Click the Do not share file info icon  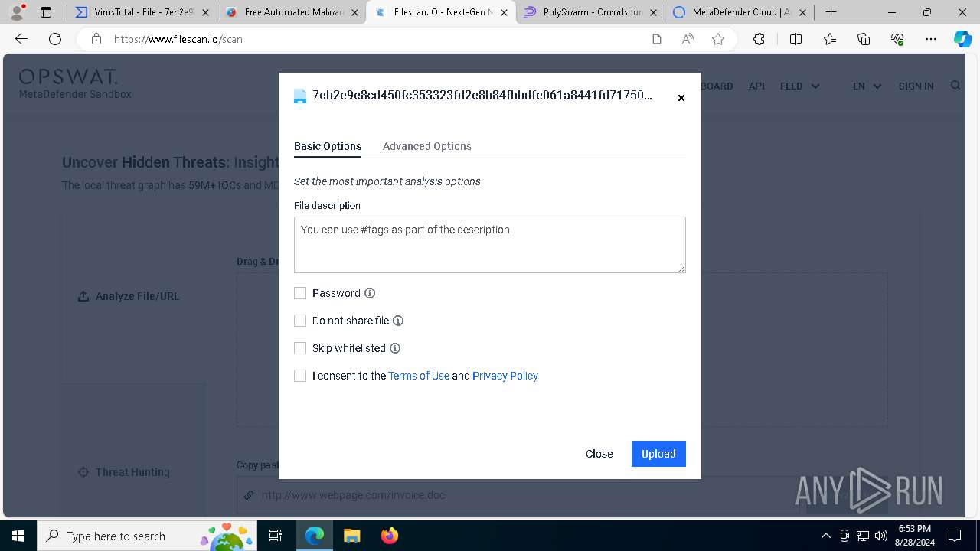pyautogui.click(x=398, y=321)
